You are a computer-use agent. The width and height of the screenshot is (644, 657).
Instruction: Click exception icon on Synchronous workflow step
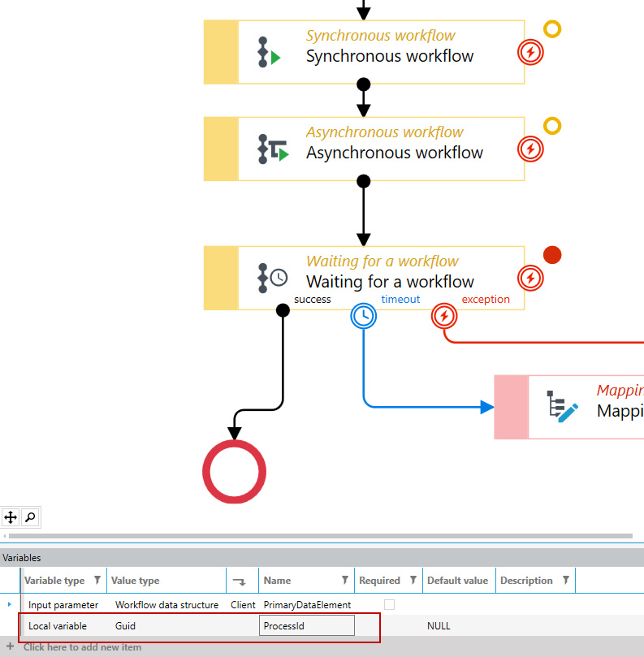pos(530,52)
